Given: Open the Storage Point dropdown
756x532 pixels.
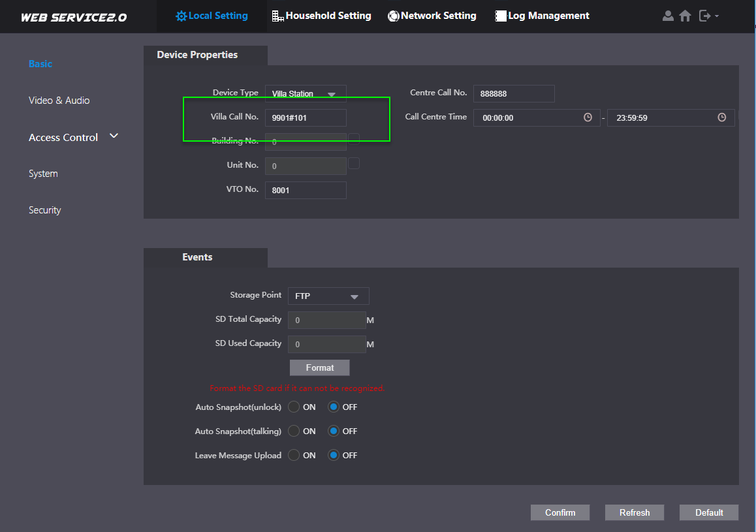Looking at the screenshot, I should [x=328, y=296].
